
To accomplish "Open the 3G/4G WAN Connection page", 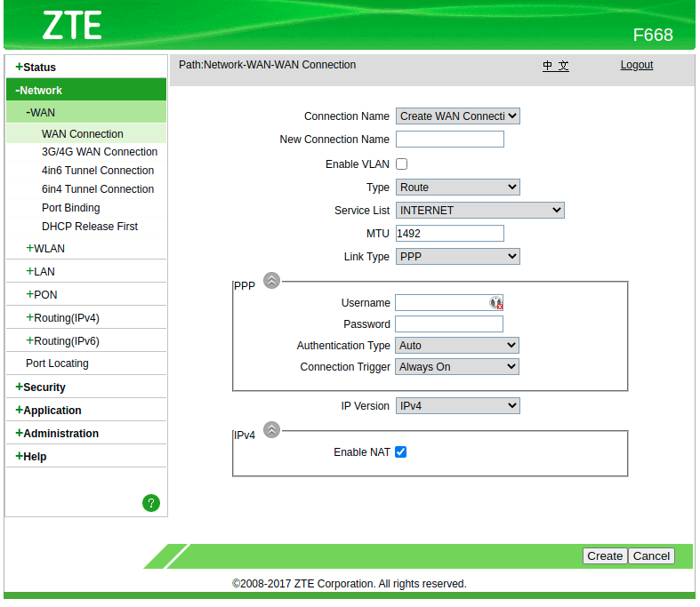I will tap(100, 152).
